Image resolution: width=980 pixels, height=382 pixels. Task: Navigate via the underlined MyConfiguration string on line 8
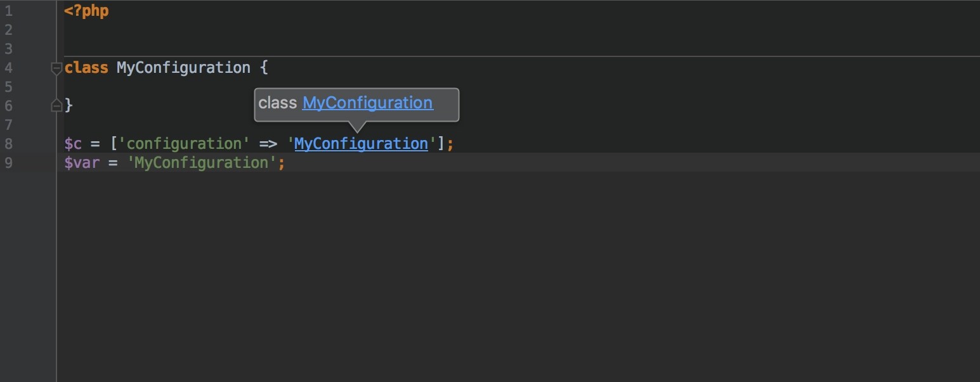(360, 144)
